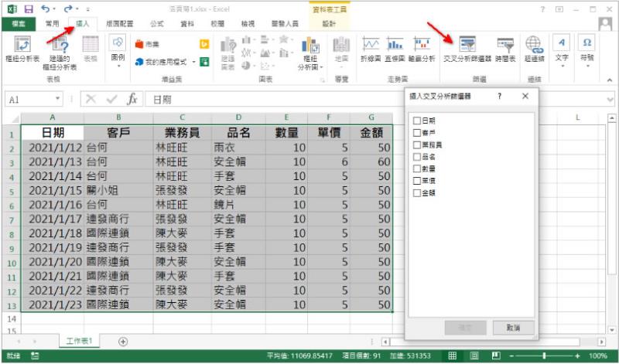The image size is (619, 364).
Task: Click cell containing 關小姐
Action: [x=118, y=190]
